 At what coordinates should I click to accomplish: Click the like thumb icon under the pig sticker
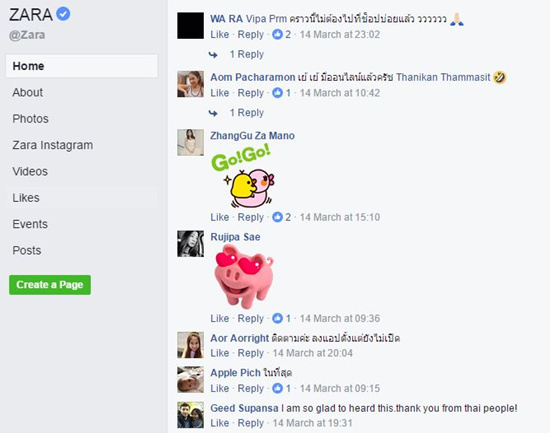(x=277, y=318)
